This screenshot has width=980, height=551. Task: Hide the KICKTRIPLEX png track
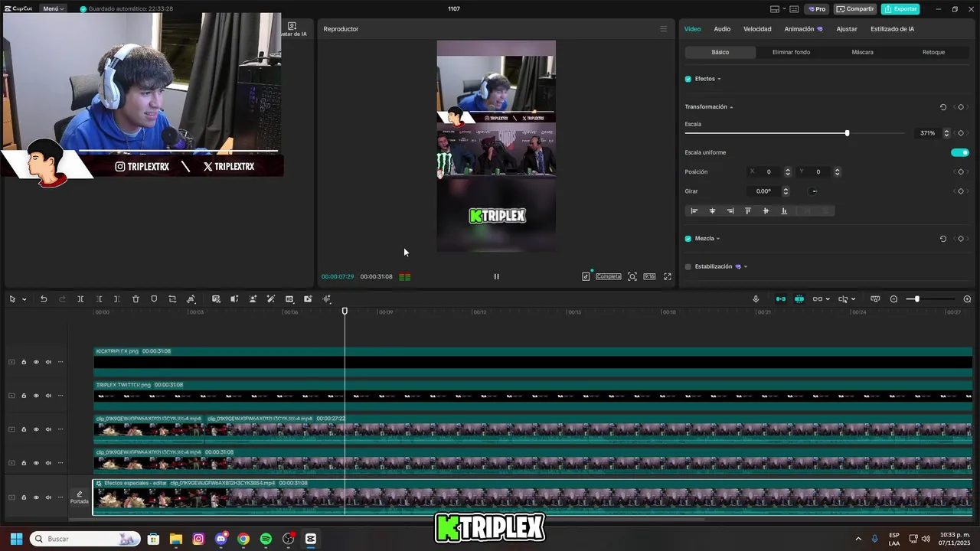click(36, 362)
